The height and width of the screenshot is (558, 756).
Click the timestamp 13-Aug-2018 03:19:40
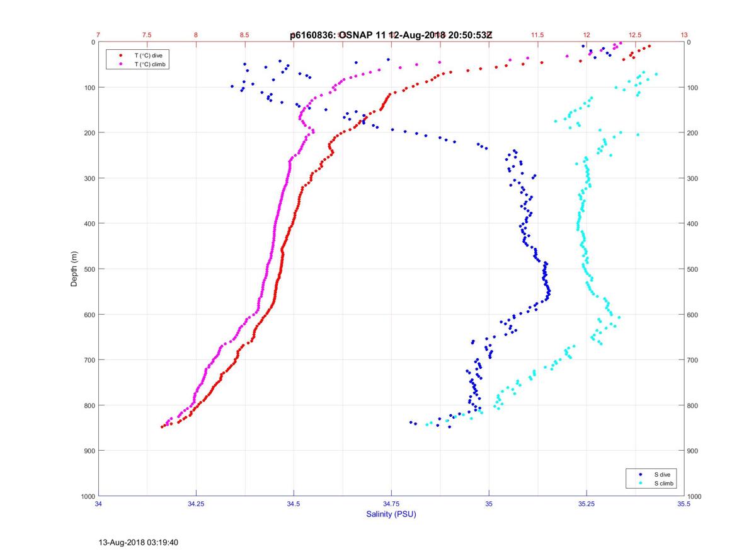coord(139,542)
